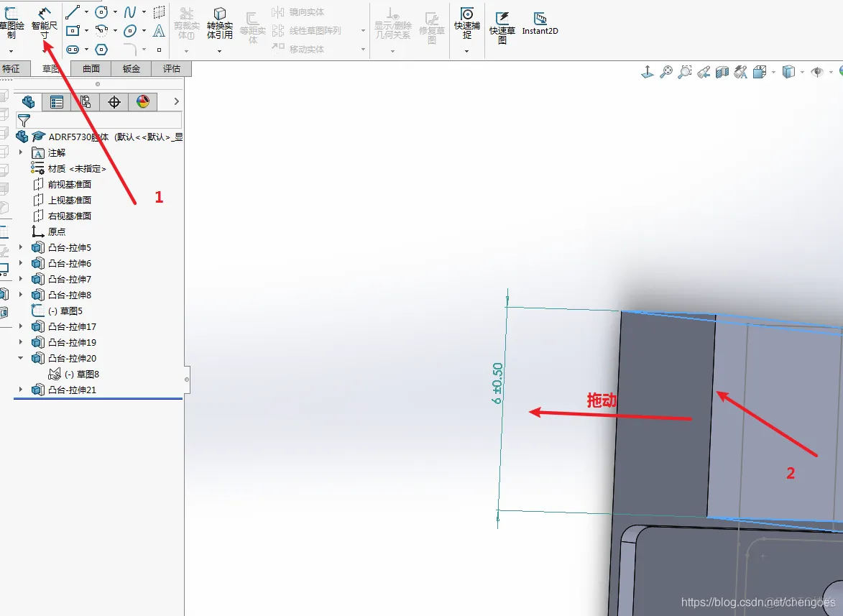Click the Plane sketch tool icon
Screen dimensions: 843x616
159,12
